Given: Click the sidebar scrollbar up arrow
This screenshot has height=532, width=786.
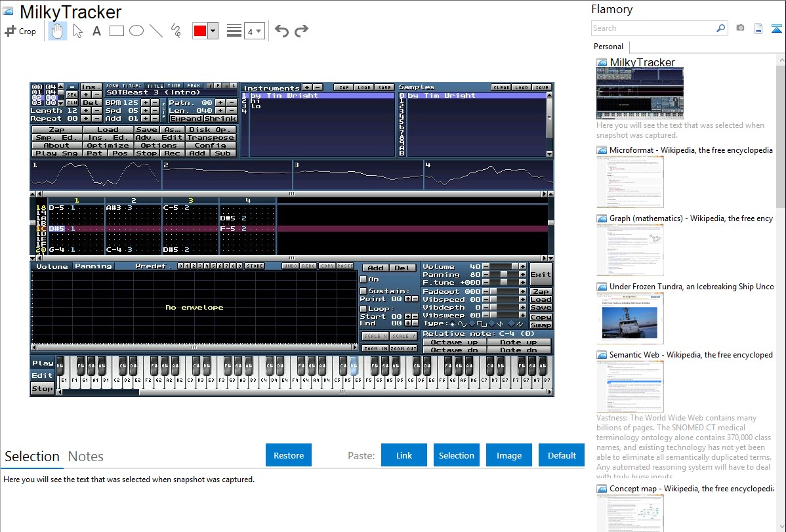Looking at the screenshot, I should (781, 60).
